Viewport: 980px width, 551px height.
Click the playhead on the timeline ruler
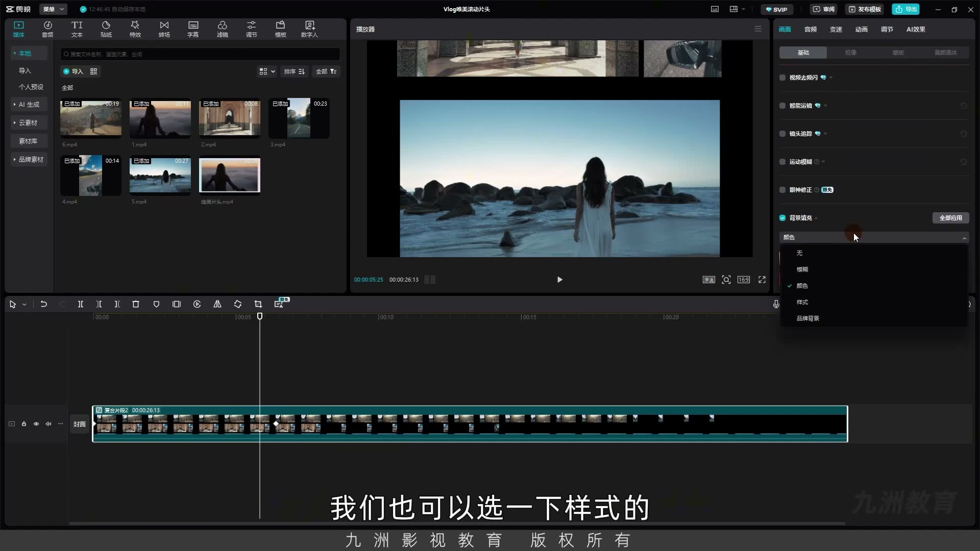(x=260, y=317)
